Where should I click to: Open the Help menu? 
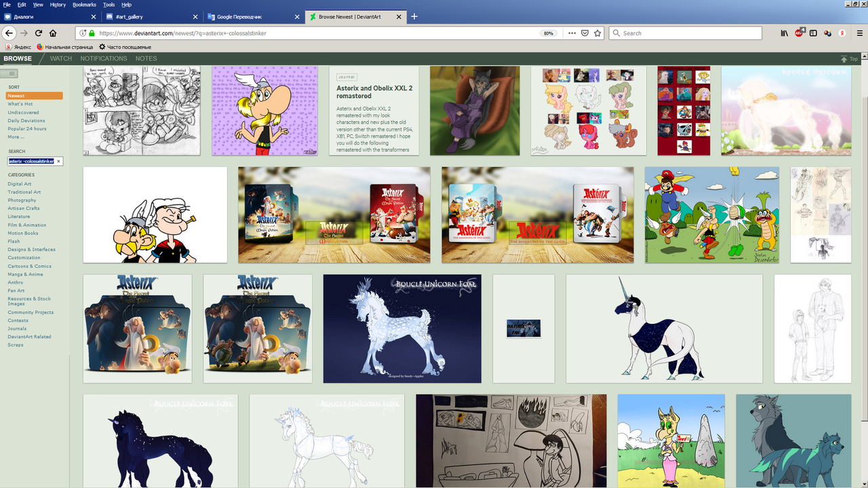[x=127, y=4]
